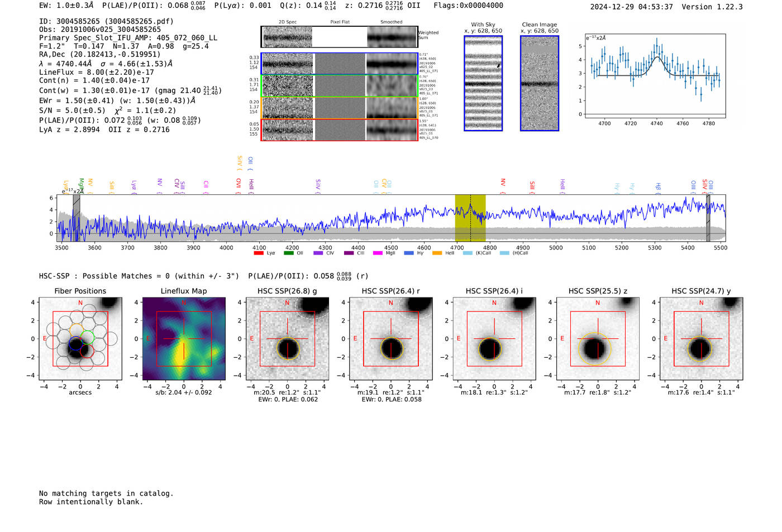Click the red Lyα legend swatch
The image size is (782, 532).
coord(259,253)
